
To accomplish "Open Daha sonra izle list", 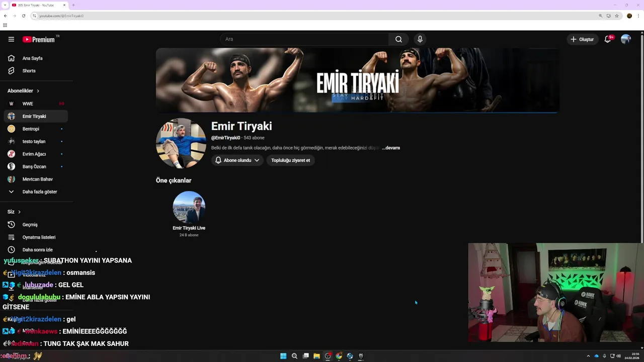I will pos(35,250).
